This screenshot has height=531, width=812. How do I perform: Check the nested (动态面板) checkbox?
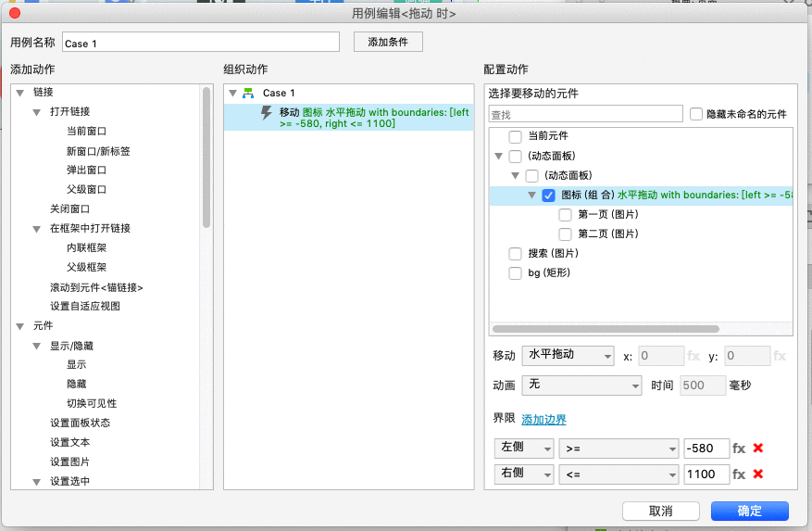(x=531, y=176)
